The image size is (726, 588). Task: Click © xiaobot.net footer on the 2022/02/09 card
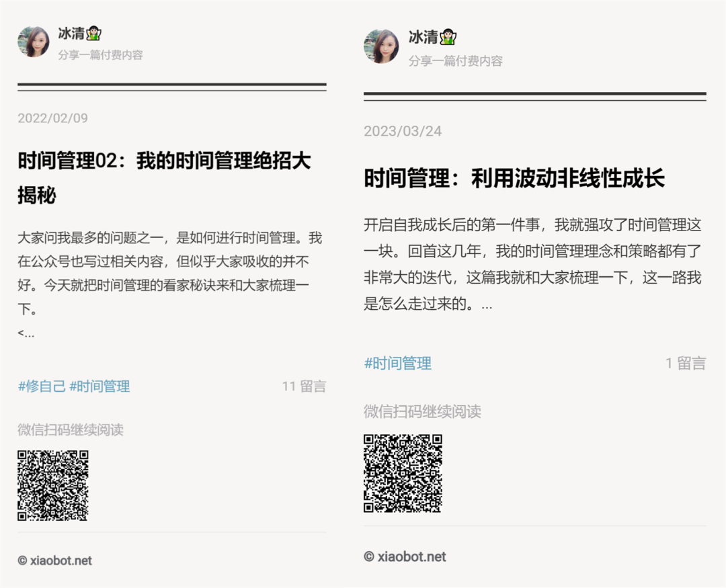[x=54, y=560]
